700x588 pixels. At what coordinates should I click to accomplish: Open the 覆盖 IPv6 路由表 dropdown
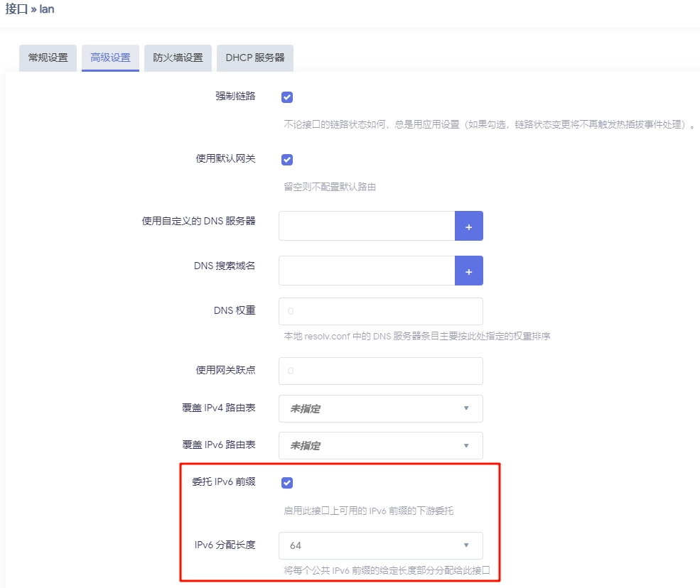(380, 444)
